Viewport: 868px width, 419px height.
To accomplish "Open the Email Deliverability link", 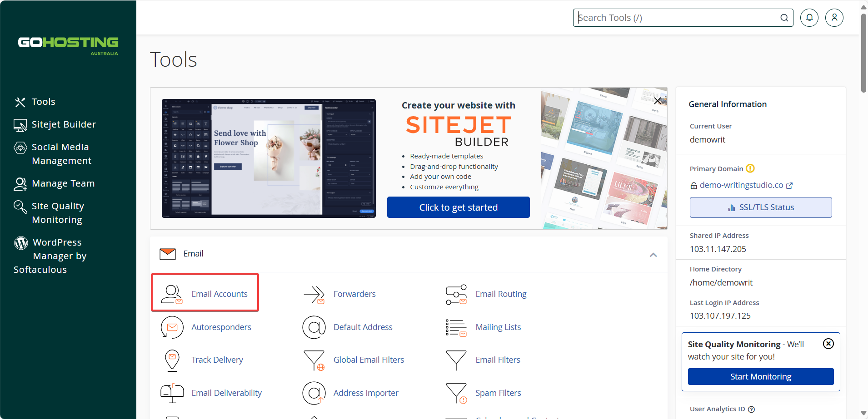I will coord(226,393).
